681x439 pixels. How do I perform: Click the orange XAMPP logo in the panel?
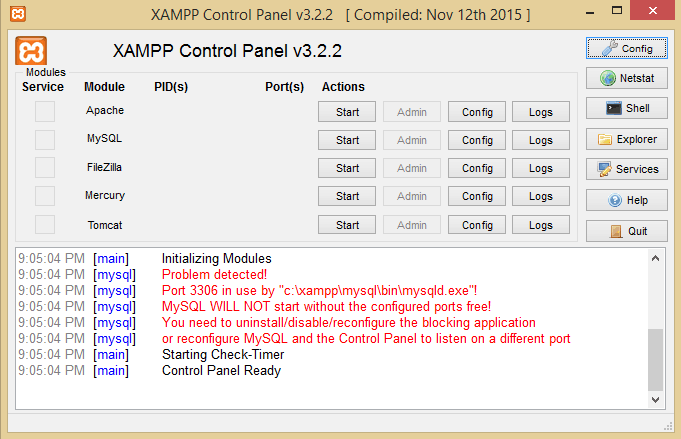click(x=31, y=51)
